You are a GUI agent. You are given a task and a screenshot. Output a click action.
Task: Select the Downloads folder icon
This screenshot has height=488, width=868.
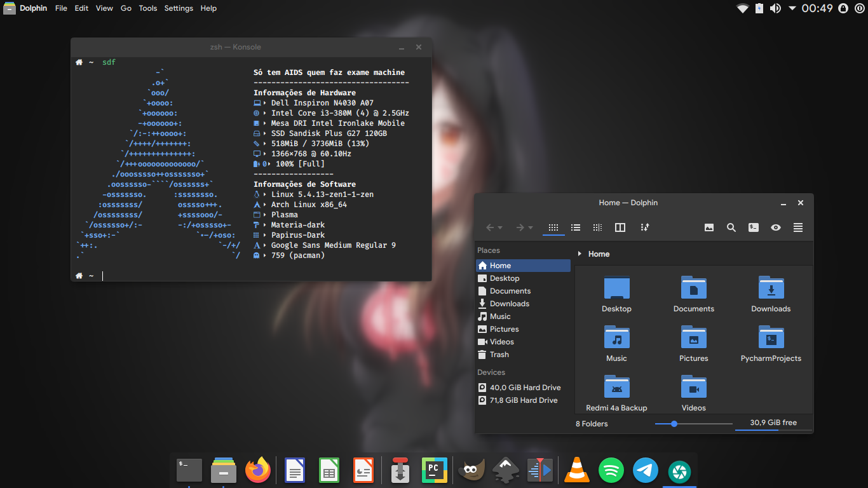(771, 288)
